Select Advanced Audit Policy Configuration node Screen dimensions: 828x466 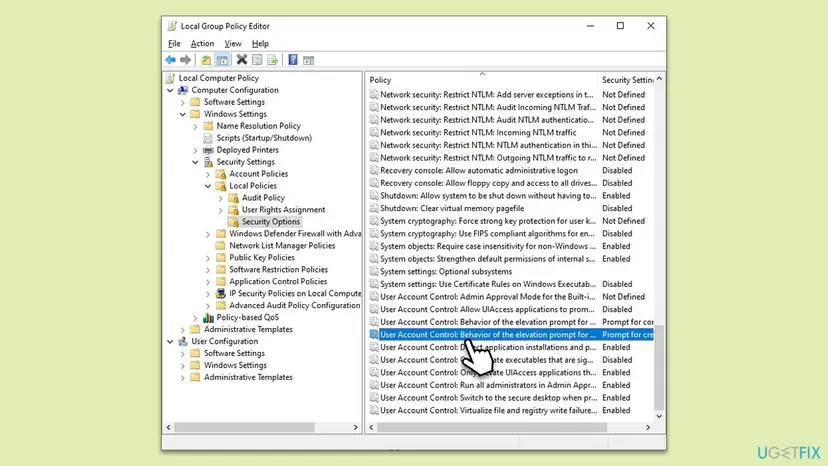pyautogui.click(x=295, y=305)
